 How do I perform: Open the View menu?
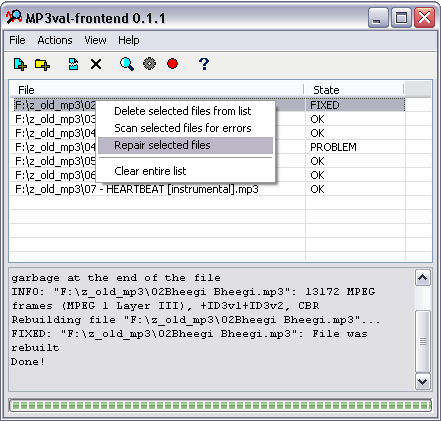click(x=95, y=40)
